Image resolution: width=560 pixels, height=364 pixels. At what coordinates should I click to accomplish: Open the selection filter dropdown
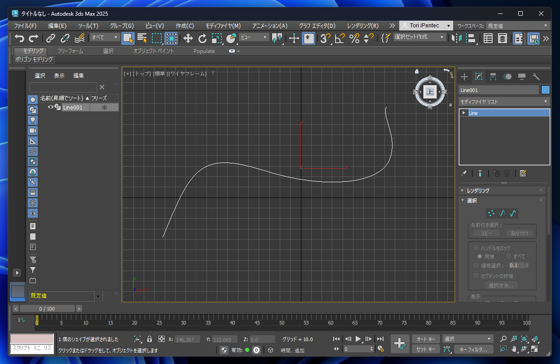coord(104,37)
